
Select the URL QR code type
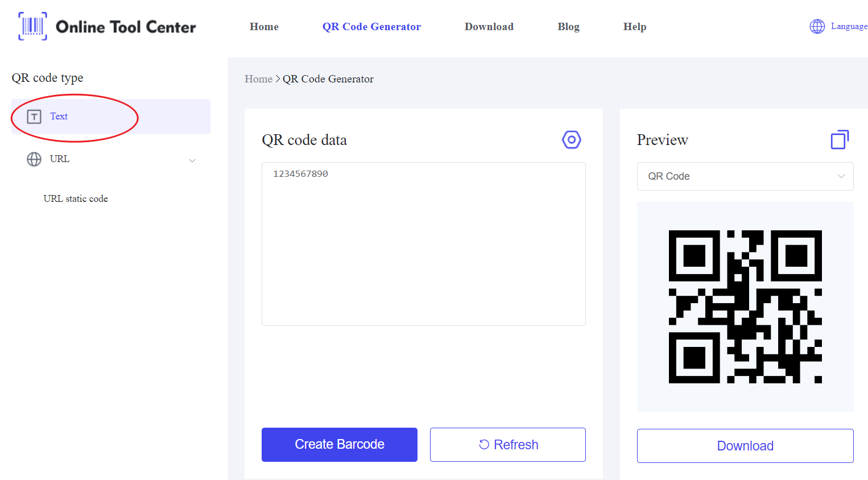(111, 159)
